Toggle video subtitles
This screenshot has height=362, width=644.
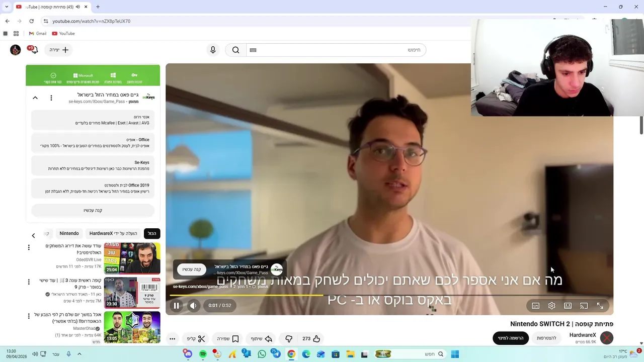[536, 306]
